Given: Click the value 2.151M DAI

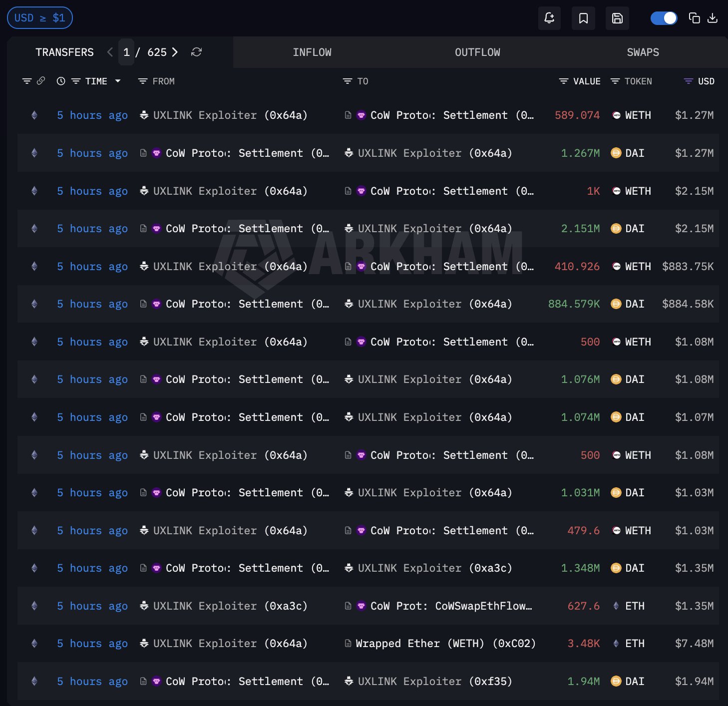Looking at the screenshot, I should (580, 229).
